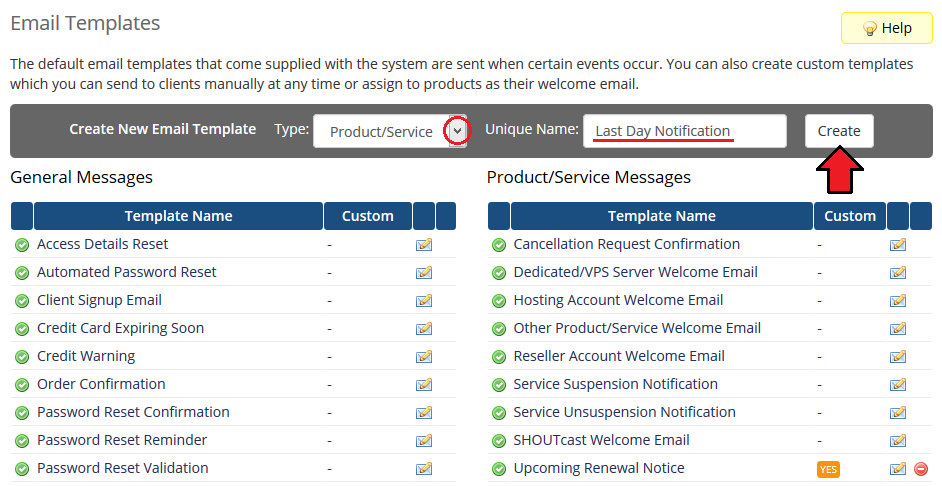Click green status icon for SHOUTcast Welcome Email
The width and height of the screenshot is (942, 486).
[499, 441]
